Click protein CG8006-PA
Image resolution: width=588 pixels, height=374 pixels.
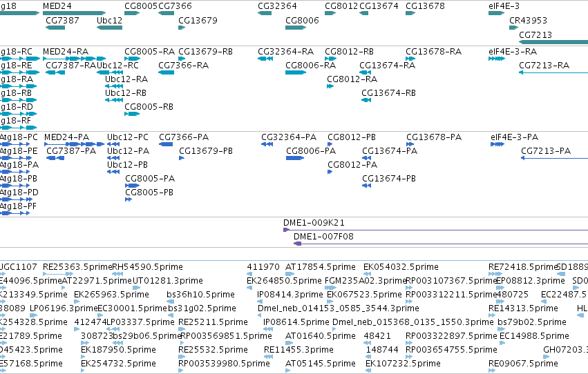pos(295,158)
